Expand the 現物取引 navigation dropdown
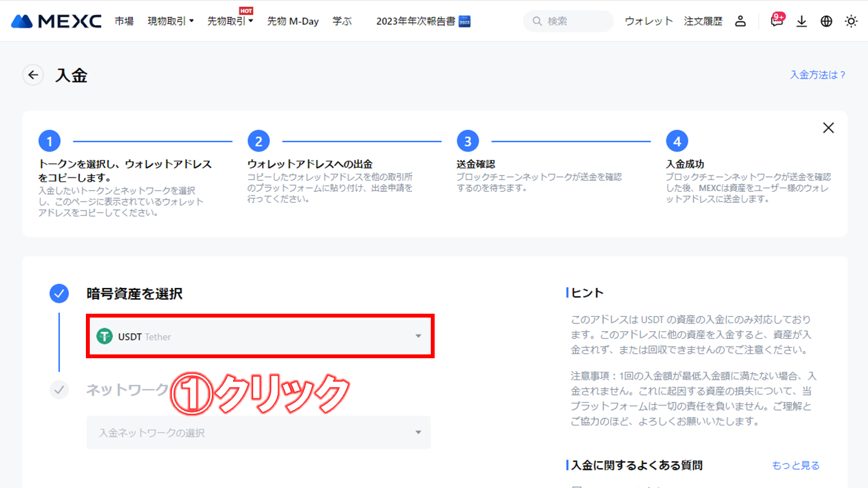The height and width of the screenshot is (488, 868). coord(170,21)
